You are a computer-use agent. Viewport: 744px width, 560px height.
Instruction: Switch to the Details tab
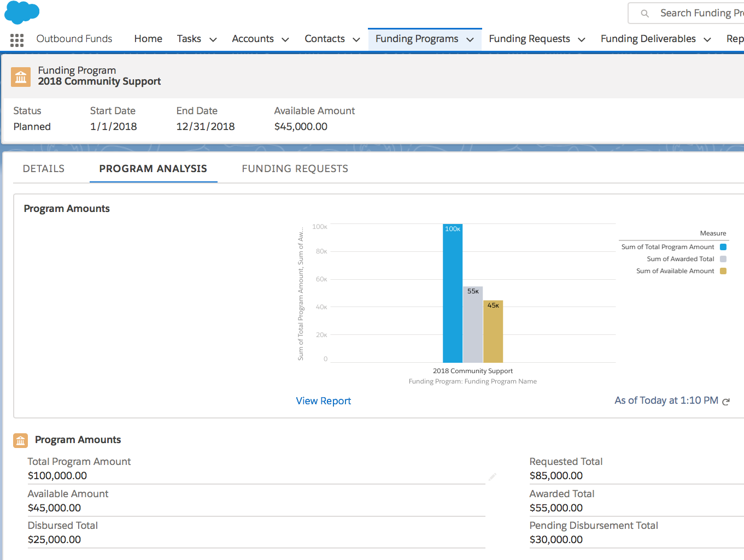(x=44, y=169)
